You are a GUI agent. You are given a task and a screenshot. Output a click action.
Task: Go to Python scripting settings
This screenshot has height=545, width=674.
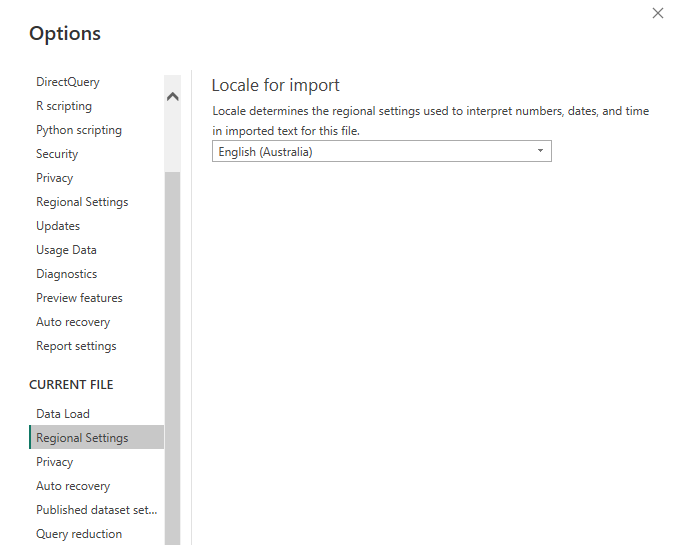pos(79,130)
